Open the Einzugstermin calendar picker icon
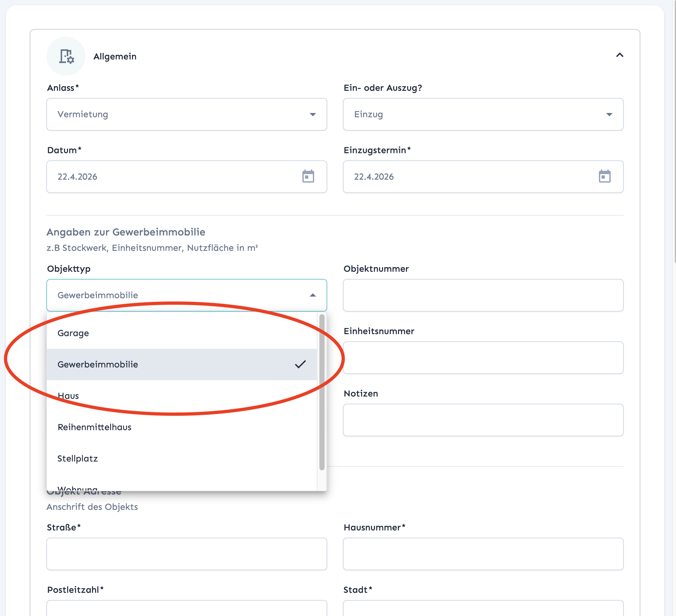 (x=604, y=176)
